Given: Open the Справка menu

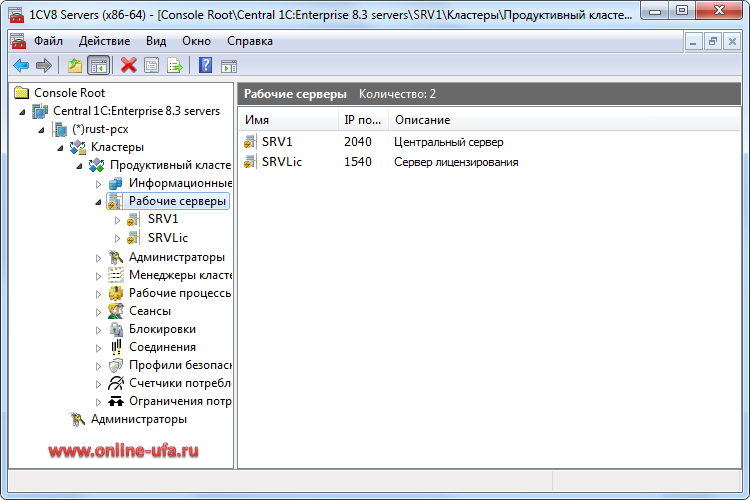Looking at the screenshot, I should coord(250,41).
